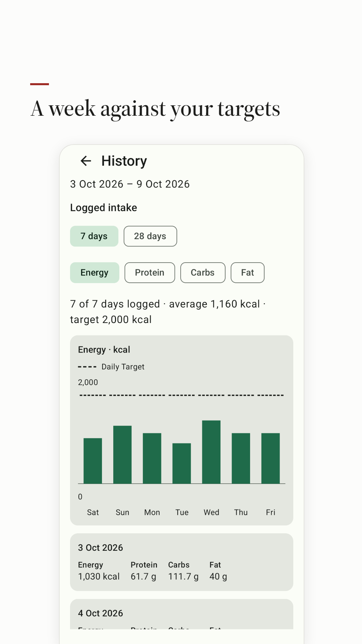Show Carbs in the chart
The image size is (362, 644).
203,273
